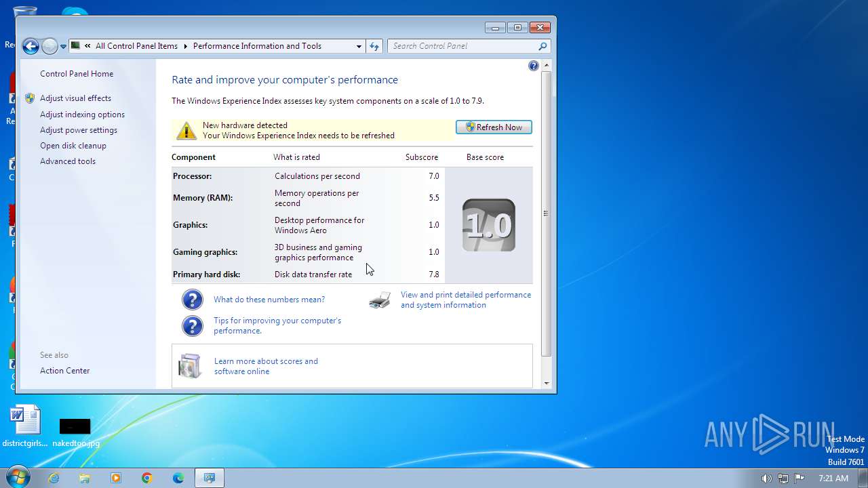The image size is (868, 488).
Task: Click the taskbar clock 7:21 AM
Action: tap(833, 479)
